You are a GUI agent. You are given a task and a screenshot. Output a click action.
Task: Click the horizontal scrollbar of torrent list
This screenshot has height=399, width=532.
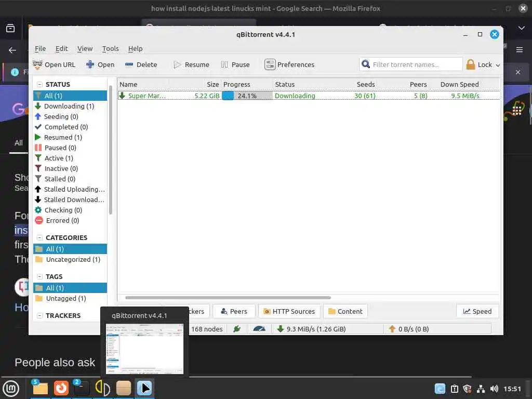click(228, 298)
